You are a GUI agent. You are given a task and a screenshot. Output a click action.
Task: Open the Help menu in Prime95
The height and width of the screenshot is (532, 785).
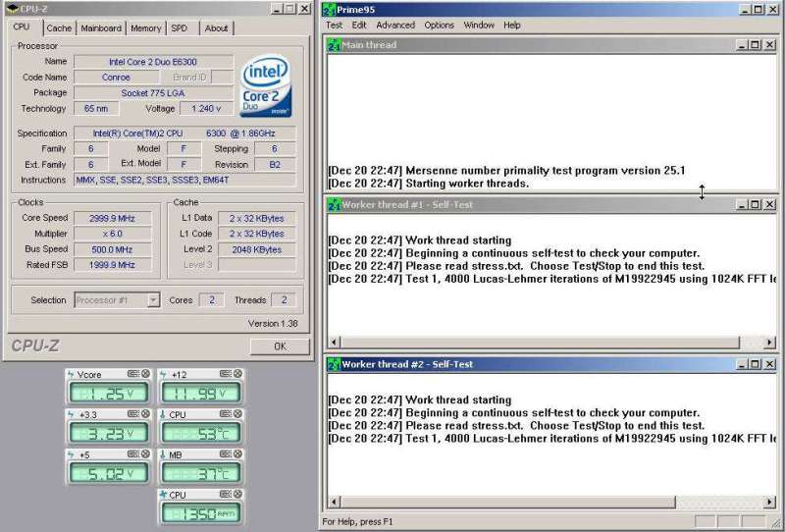tap(511, 26)
